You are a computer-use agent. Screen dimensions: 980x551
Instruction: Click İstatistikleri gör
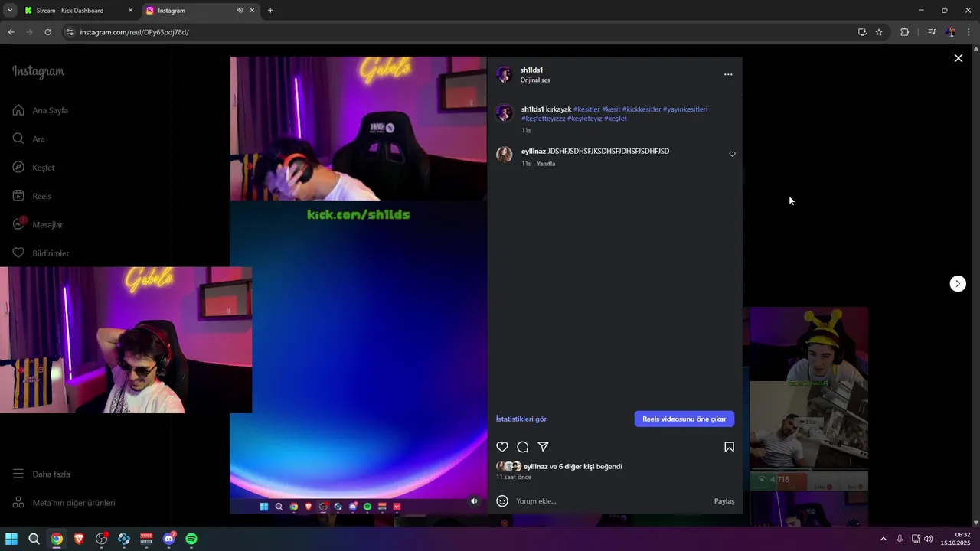[521, 419]
